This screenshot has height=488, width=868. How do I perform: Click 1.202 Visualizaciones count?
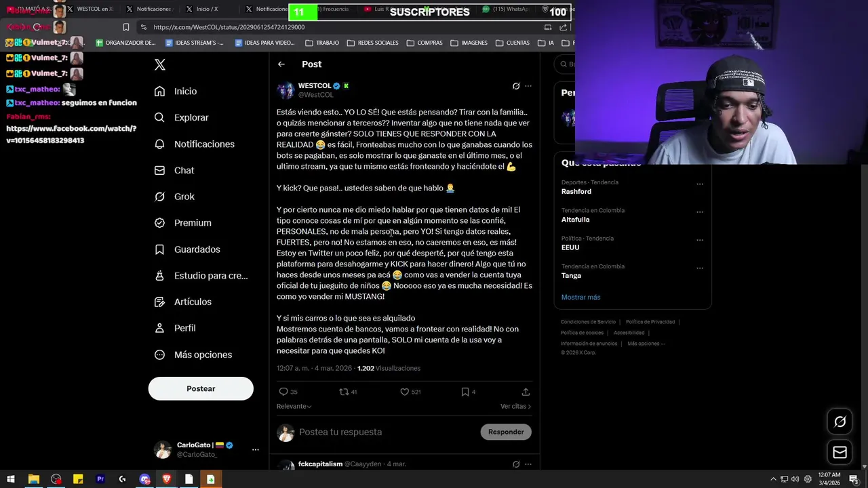coord(389,368)
